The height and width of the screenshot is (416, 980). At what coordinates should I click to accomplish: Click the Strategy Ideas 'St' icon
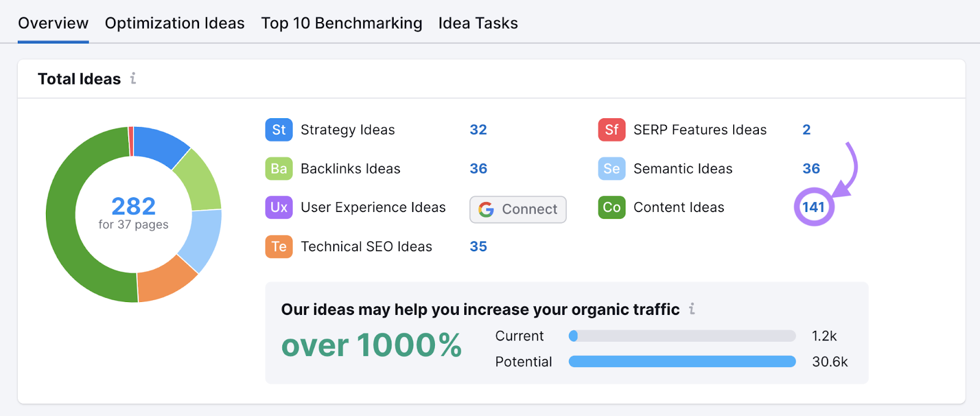point(279,130)
